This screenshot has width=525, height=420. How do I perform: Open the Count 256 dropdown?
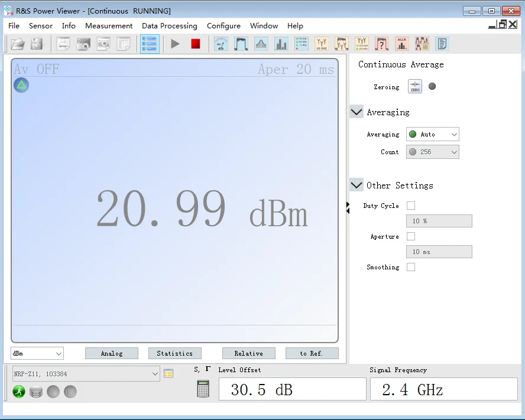(433, 152)
